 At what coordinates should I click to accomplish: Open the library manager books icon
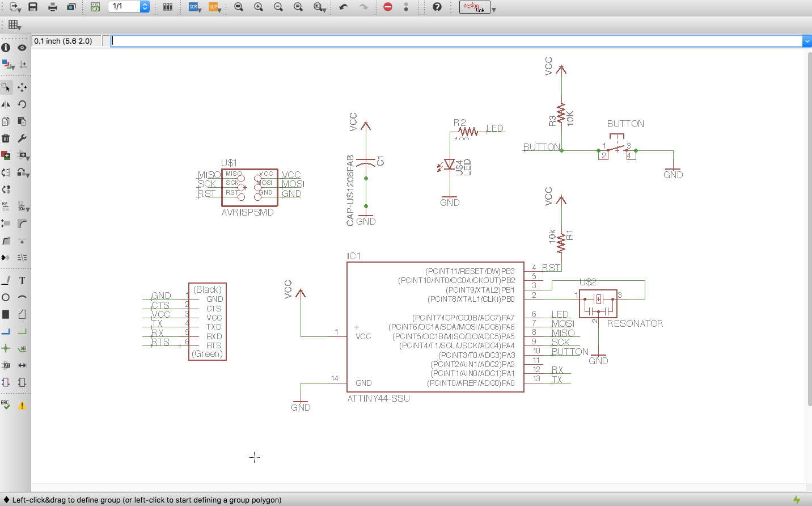[168, 7]
